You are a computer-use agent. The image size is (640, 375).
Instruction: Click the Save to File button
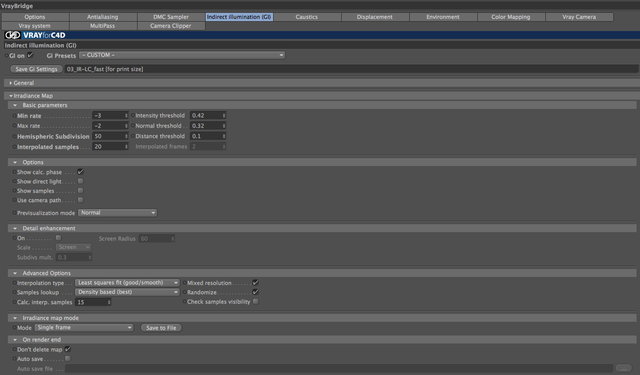coord(161,328)
